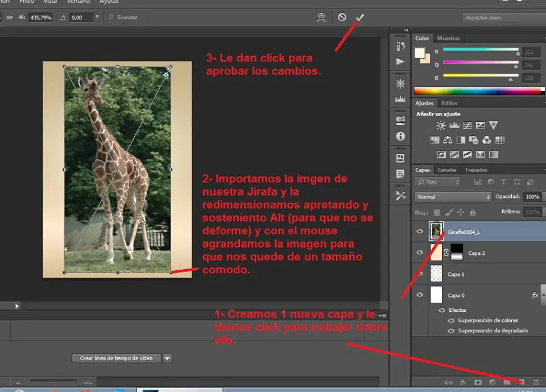This screenshot has width=546, height=392.
Task: Click the rotation angle input field
Action: [81, 18]
